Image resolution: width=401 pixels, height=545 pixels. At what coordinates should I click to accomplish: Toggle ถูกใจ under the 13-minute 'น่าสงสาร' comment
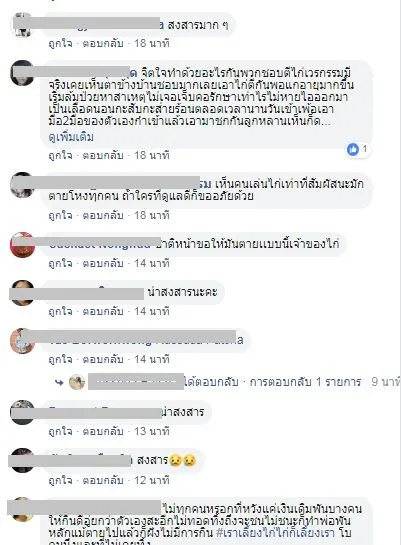click(x=60, y=432)
